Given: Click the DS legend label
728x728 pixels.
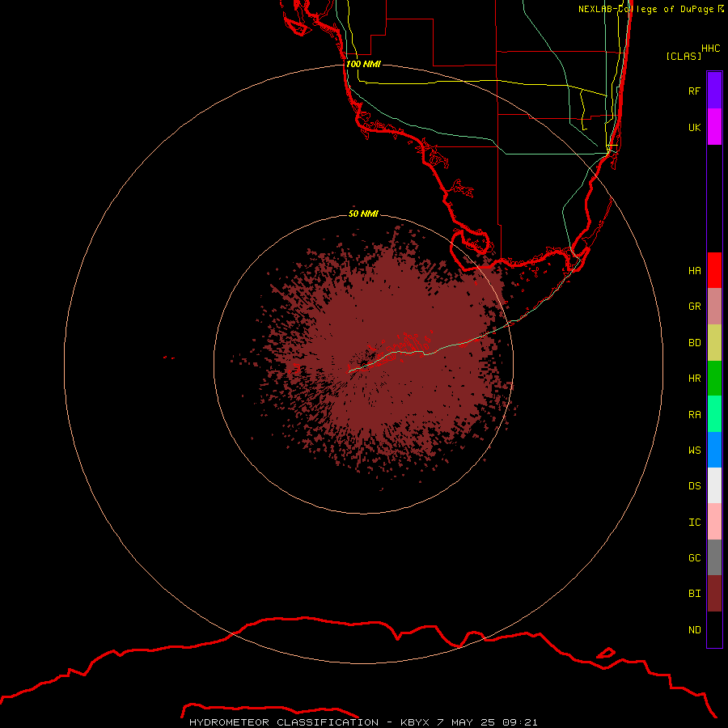Looking at the screenshot, I should click(694, 486).
